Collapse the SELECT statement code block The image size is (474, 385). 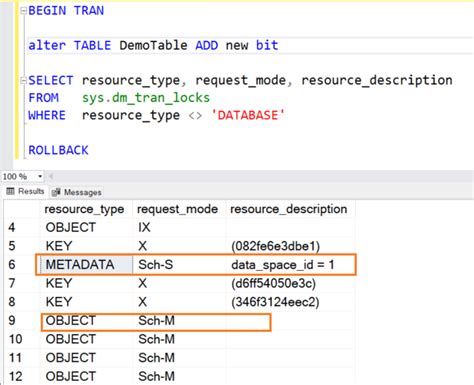coord(23,80)
